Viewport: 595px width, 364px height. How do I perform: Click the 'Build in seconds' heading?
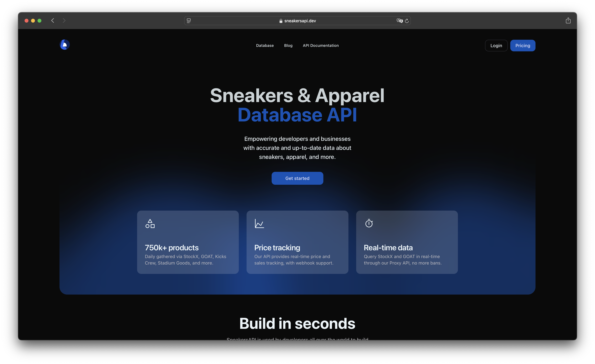[297, 323]
